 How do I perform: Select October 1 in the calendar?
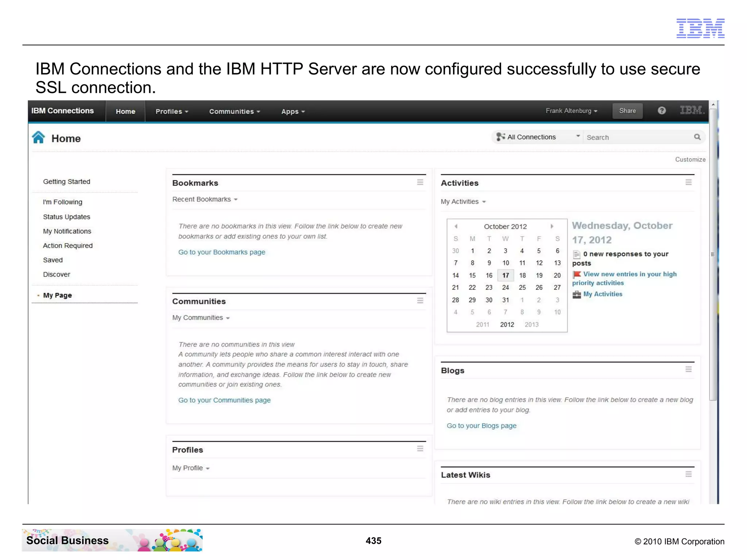(472, 251)
